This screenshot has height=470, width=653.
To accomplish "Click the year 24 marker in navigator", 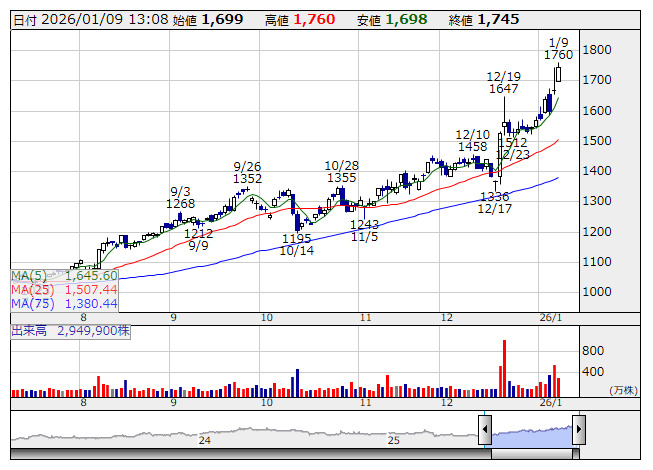I will click(205, 440).
